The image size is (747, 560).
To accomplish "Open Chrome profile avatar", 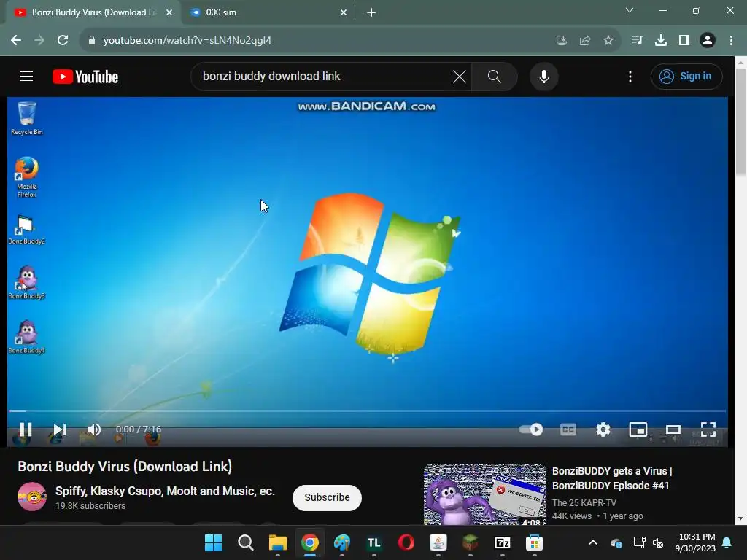I will coord(708,40).
